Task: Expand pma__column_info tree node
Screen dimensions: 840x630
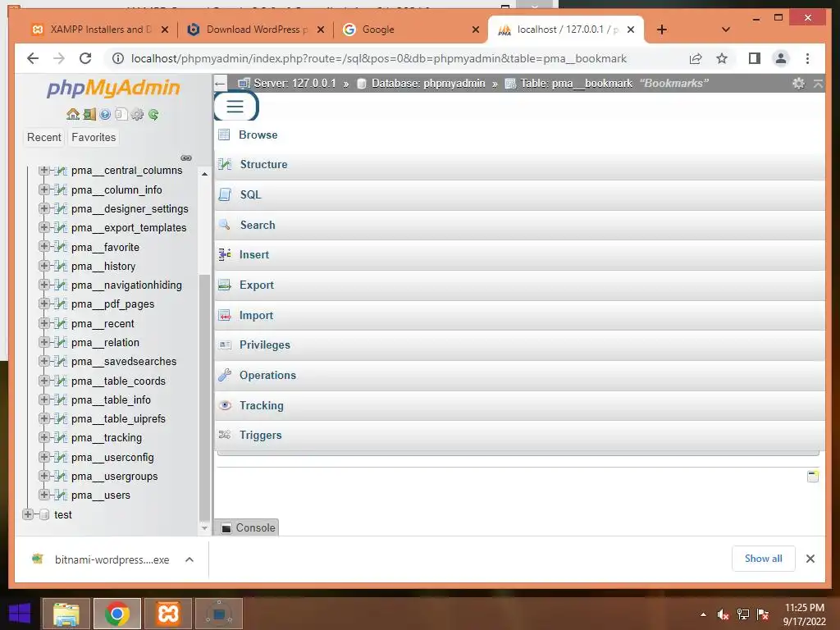Action: pyautogui.click(x=44, y=189)
